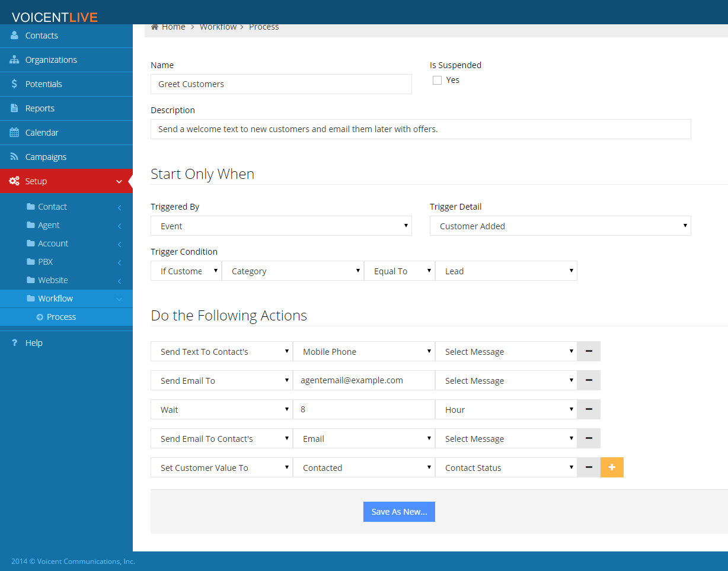Open the Organizations menu item
This screenshot has width=728, height=571.
pos(66,60)
